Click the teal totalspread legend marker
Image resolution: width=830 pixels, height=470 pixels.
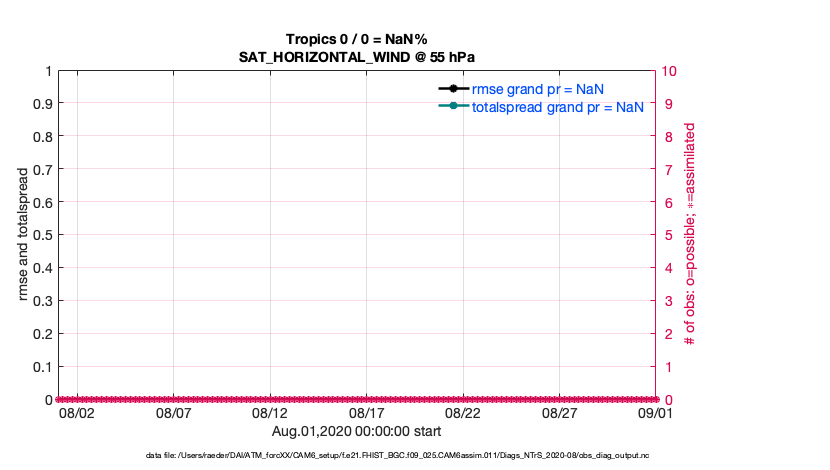453,106
